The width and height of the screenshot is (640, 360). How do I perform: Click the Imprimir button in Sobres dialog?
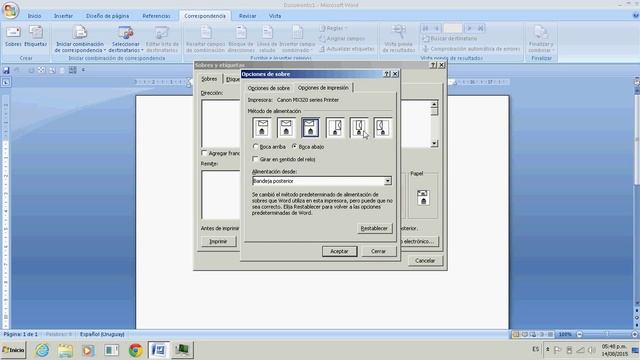click(x=218, y=242)
